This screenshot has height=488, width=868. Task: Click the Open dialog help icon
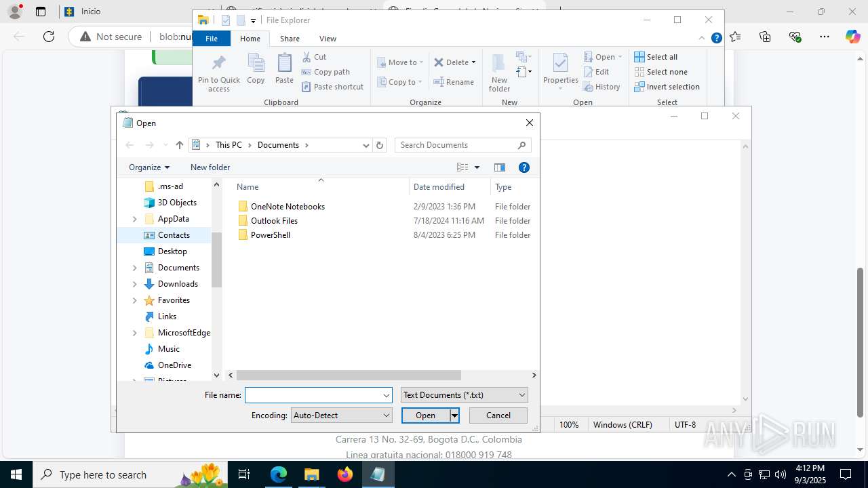(524, 167)
